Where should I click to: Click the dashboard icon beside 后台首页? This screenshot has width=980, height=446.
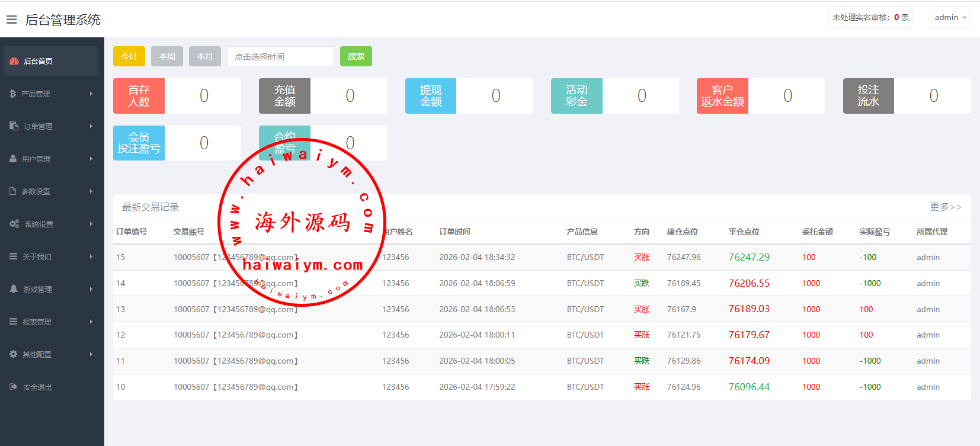14,61
